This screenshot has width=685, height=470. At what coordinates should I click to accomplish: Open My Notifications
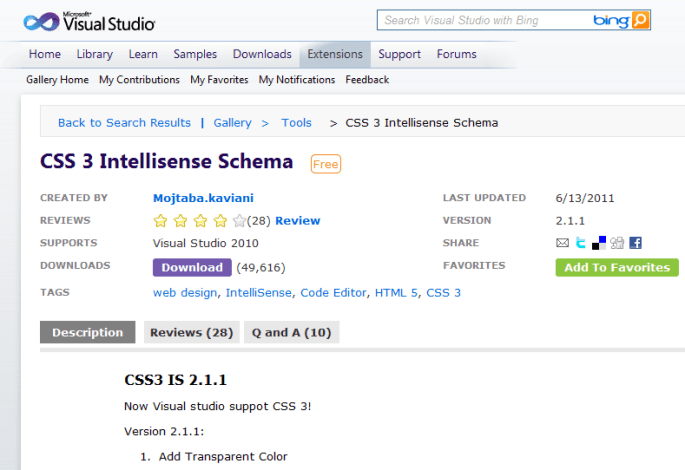[297, 79]
